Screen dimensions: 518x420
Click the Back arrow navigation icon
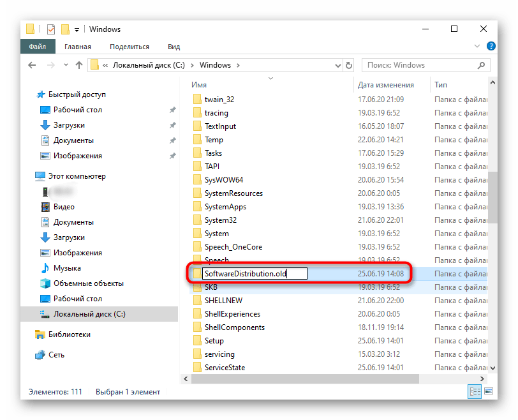coord(33,65)
